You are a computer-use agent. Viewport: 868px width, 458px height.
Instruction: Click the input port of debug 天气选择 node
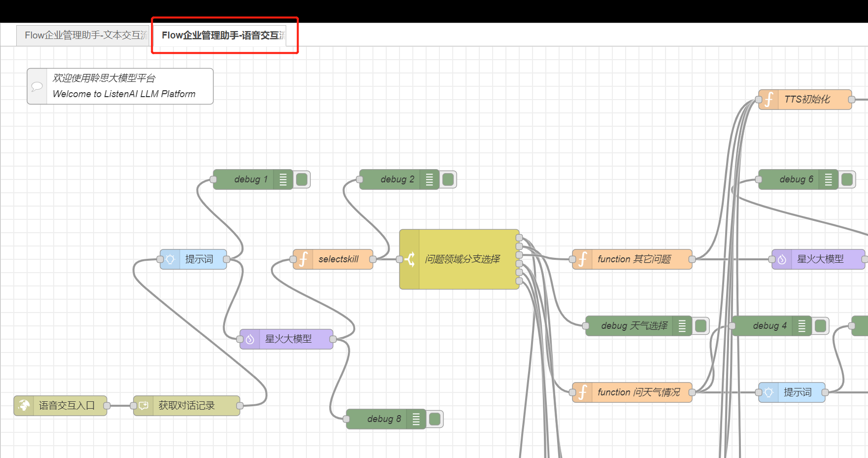pos(586,326)
